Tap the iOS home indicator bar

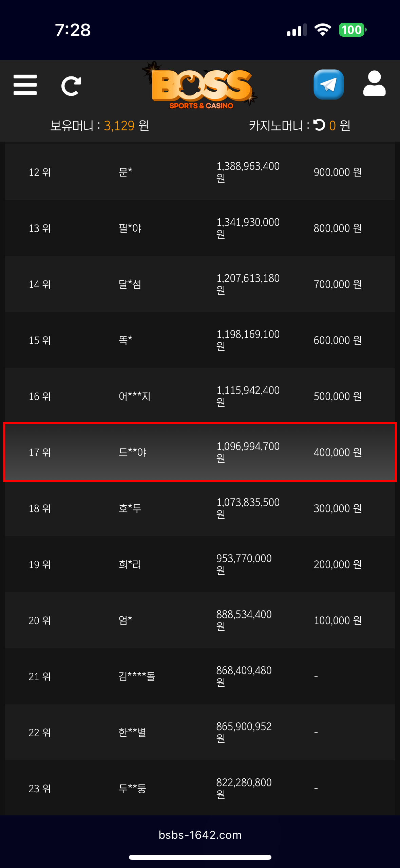pyautogui.click(x=200, y=857)
